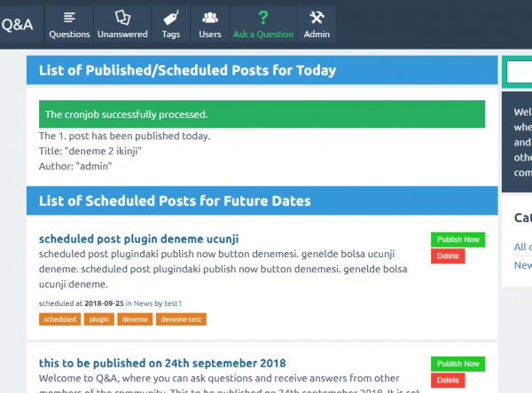
Task: Publish Now the 24th September post
Action: (x=458, y=364)
